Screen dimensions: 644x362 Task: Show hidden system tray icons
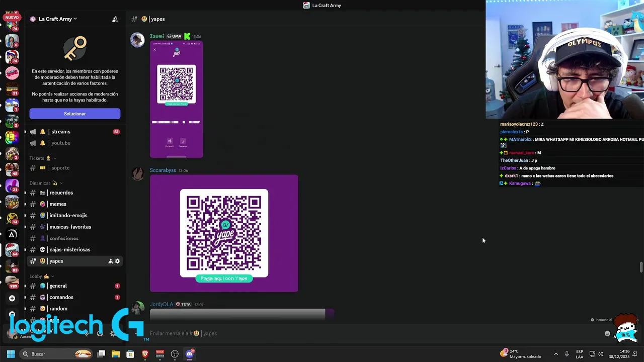(x=555, y=354)
